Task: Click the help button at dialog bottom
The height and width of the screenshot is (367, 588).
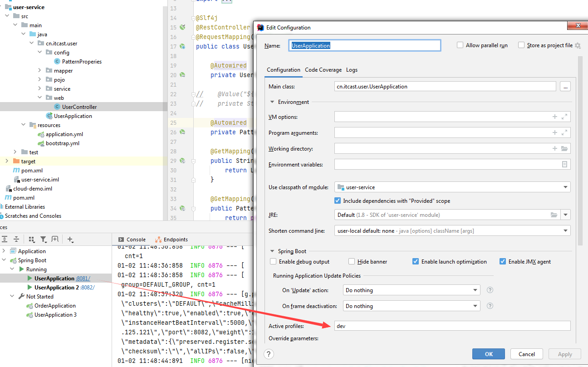Action: [x=269, y=354]
